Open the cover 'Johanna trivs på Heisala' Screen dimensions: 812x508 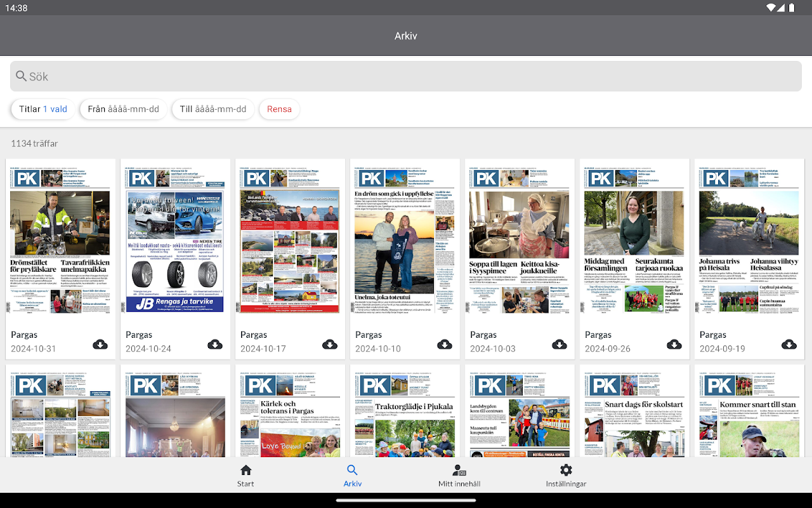[750, 241]
